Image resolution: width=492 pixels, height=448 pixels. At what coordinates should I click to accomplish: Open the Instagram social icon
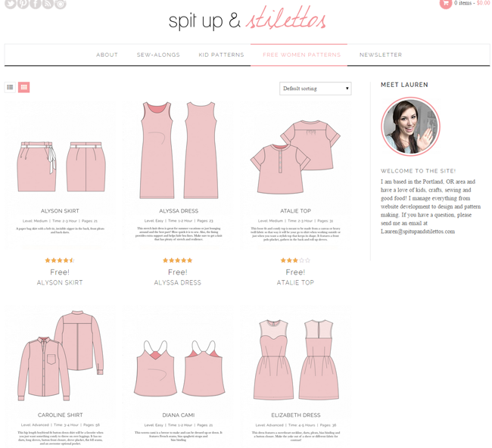pyautogui.click(x=61, y=3)
